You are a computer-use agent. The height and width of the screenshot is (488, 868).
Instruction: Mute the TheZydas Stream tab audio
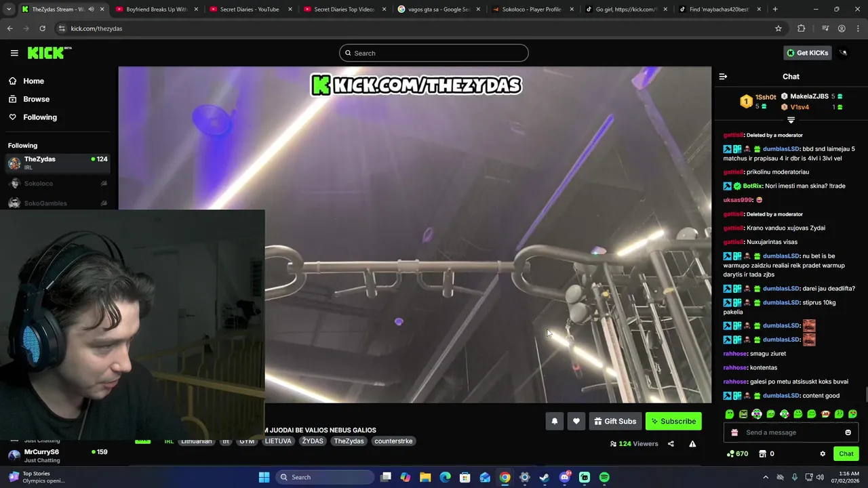(x=91, y=9)
